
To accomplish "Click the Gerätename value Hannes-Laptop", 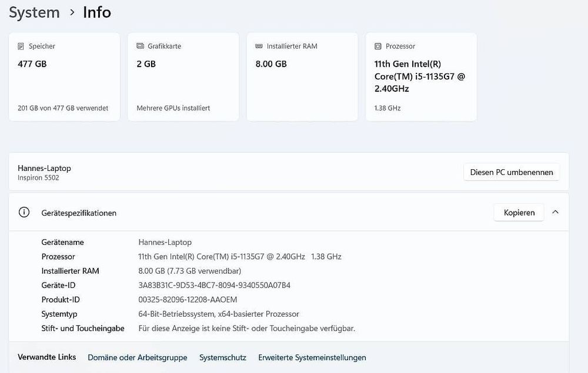I will 165,242.
